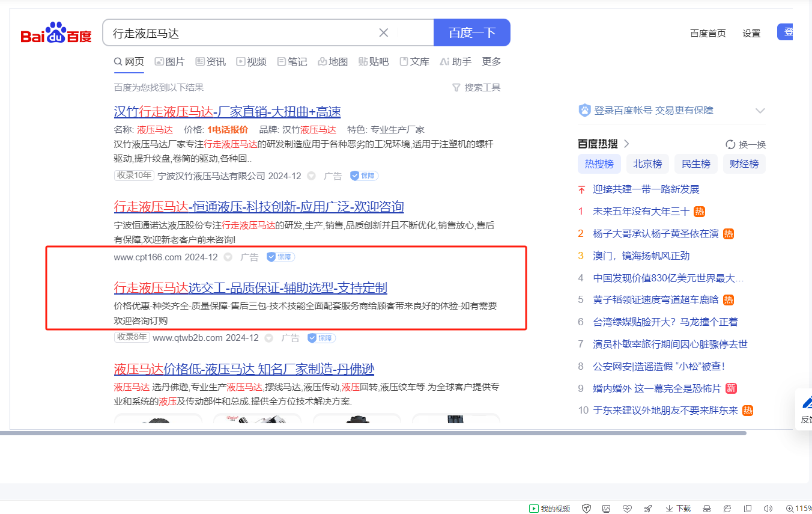Switch to the 北京榜 hot list tab
The height and width of the screenshot is (514, 812).
coord(647,164)
